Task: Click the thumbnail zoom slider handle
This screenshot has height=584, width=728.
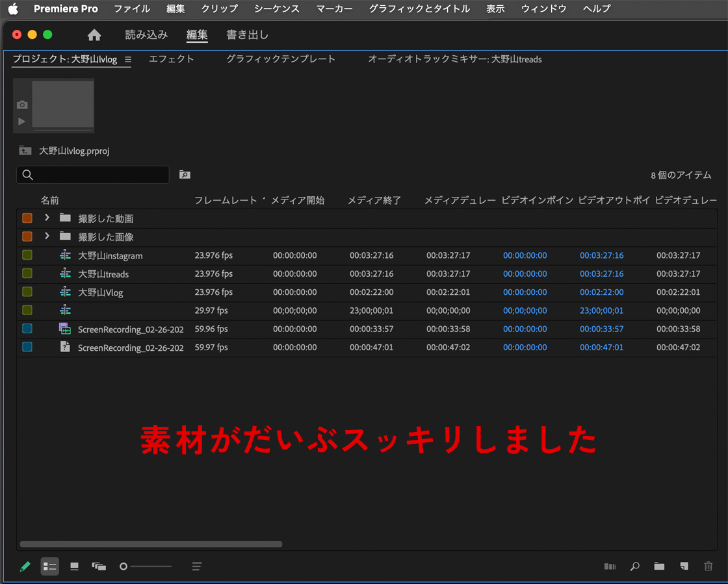Action: point(123,566)
